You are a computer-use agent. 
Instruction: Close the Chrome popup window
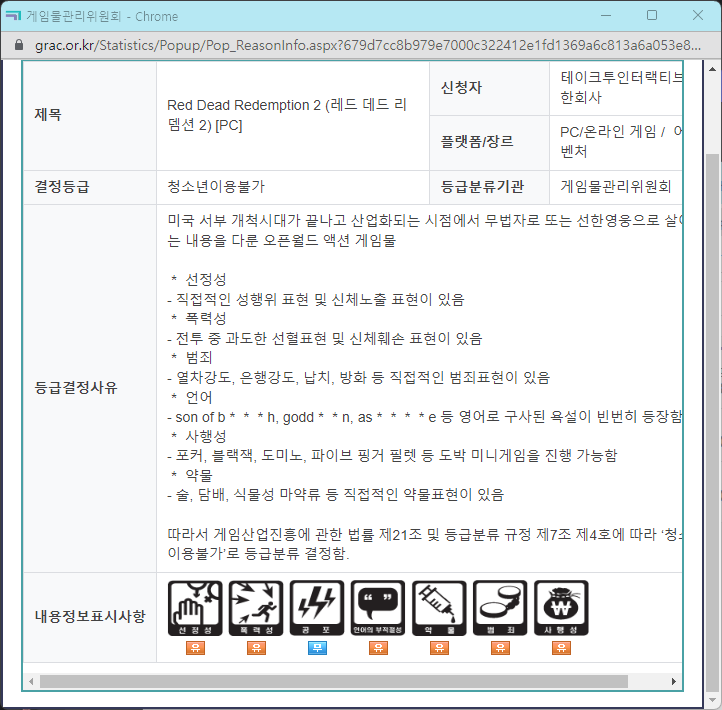[x=698, y=16]
